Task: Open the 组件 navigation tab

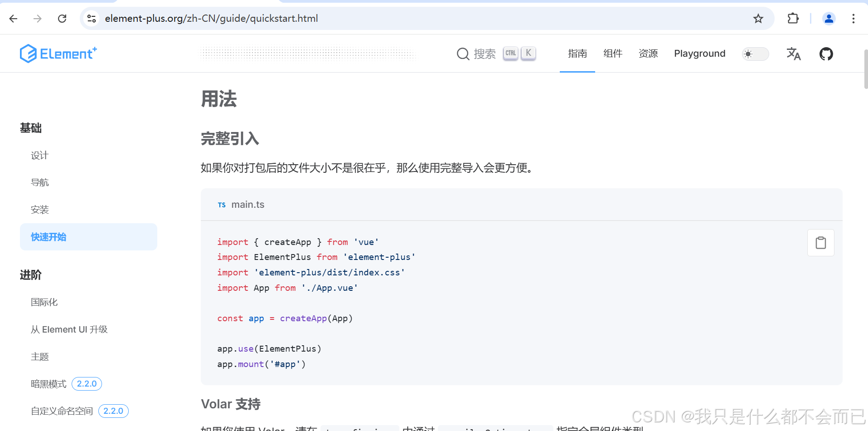Action: (613, 54)
